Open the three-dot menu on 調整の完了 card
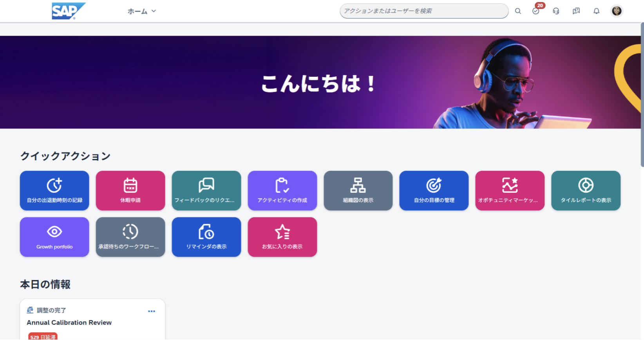The image size is (644, 340). point(152,311)
